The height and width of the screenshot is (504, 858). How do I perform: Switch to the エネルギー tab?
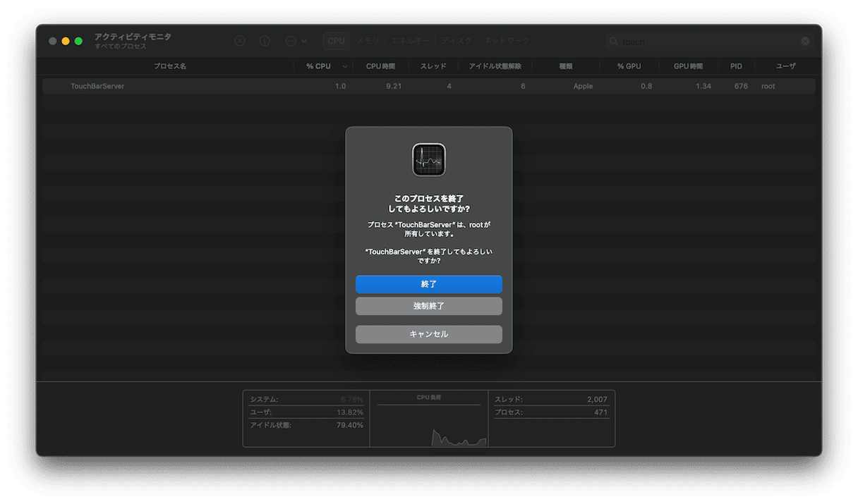click(410, 41)
